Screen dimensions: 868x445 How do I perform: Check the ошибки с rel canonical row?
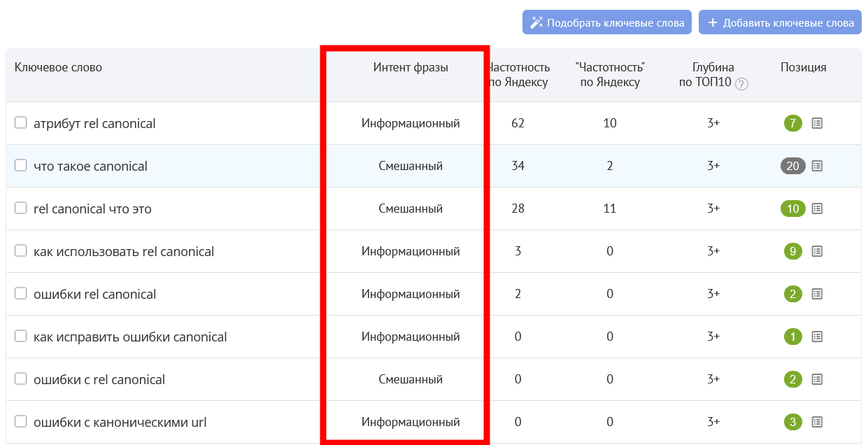pyautogui.click(x=21, y=379)
